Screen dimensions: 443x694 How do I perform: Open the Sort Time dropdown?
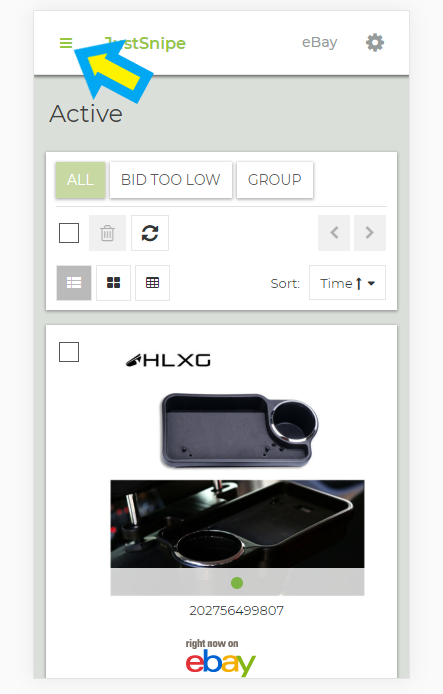point(347,283)
